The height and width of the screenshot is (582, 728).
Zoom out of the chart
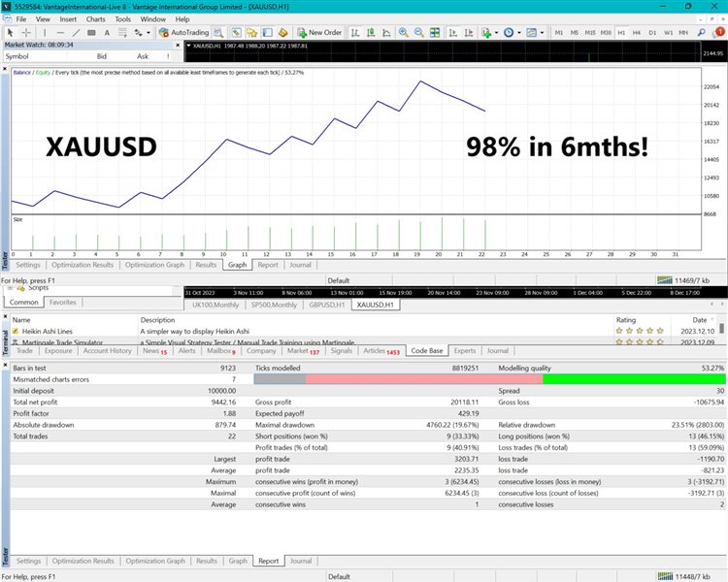click(x=418, y=32)
